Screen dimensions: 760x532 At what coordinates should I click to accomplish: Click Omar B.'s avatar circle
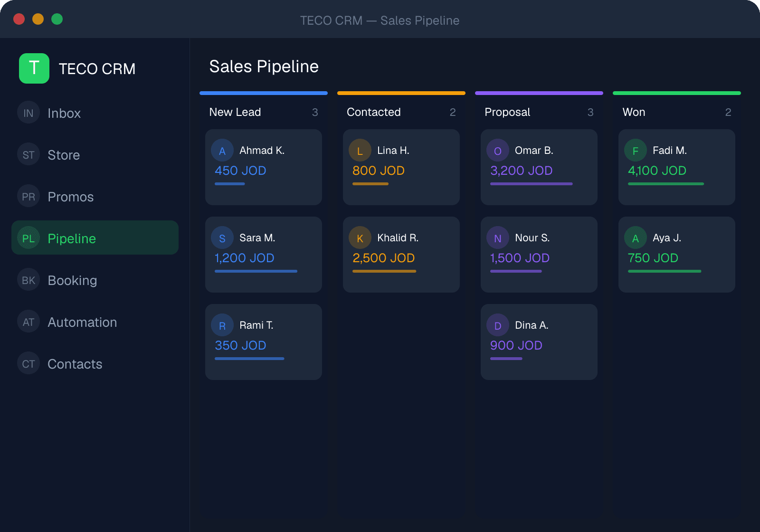pyautogui.click(x=498, y=151)
